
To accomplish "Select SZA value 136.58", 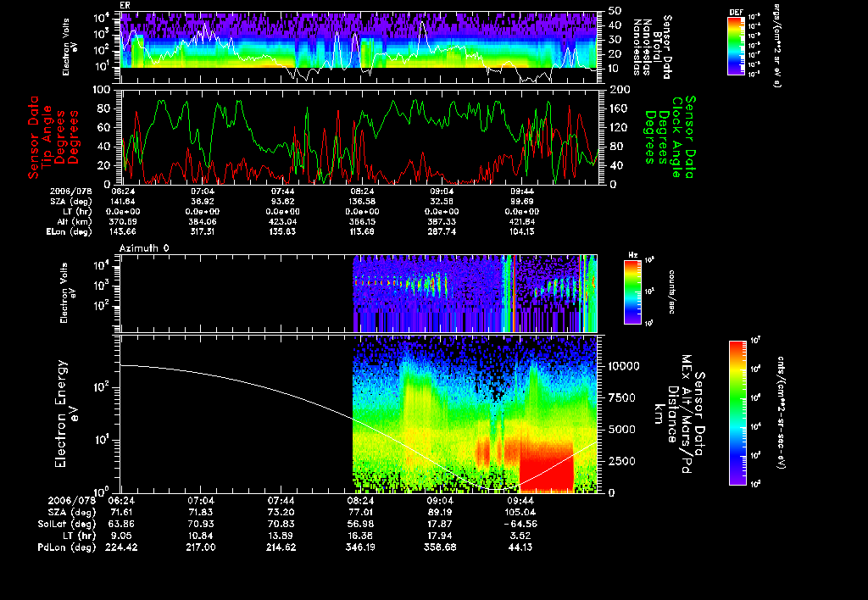I will [363, 202].
